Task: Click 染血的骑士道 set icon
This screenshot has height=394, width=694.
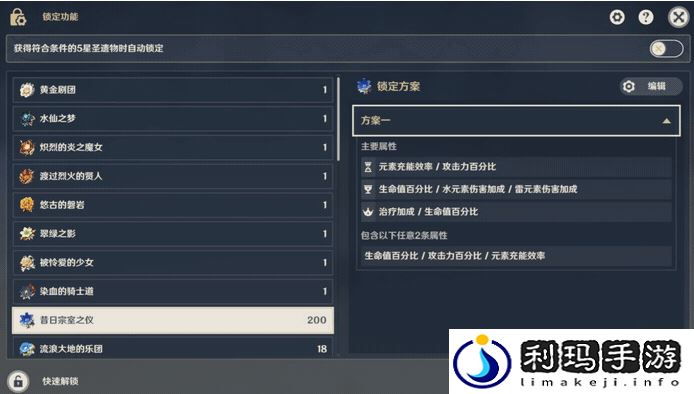Action: click(x=27, y=291)
